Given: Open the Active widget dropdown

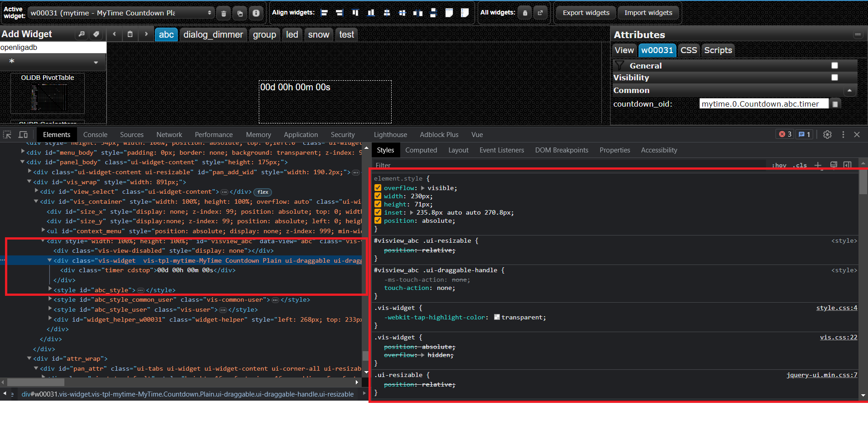Looking at the screenshot, I should tap(121, 13).
